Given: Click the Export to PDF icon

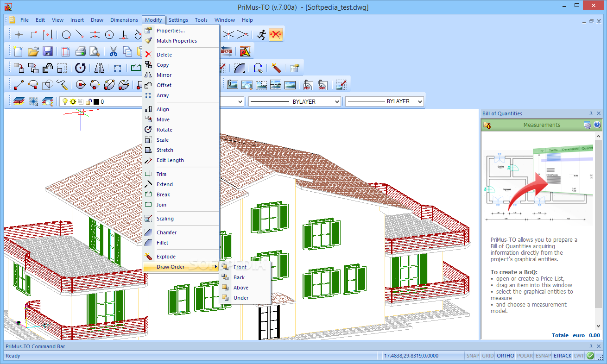Looking at the screenshot, I should (x=309, y=85).
